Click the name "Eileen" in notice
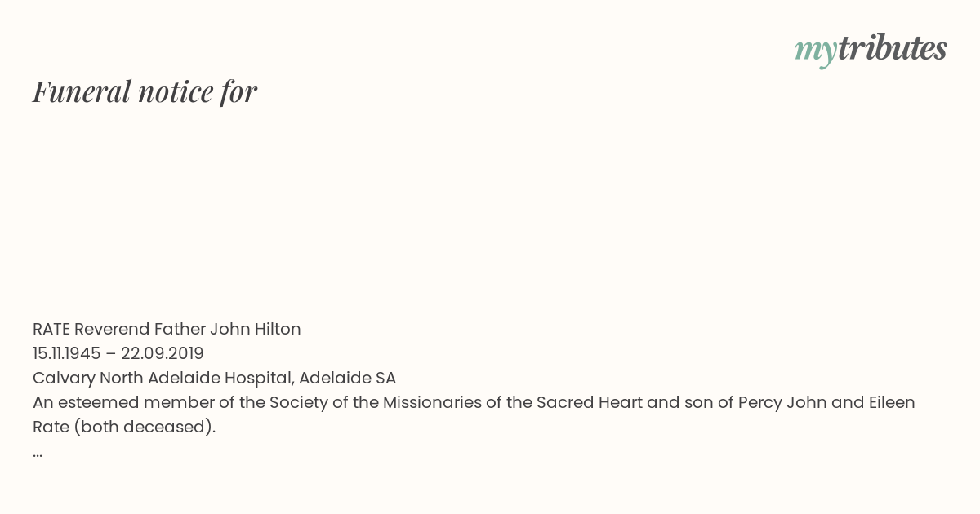The image size is (980, 514). point(889,402)
